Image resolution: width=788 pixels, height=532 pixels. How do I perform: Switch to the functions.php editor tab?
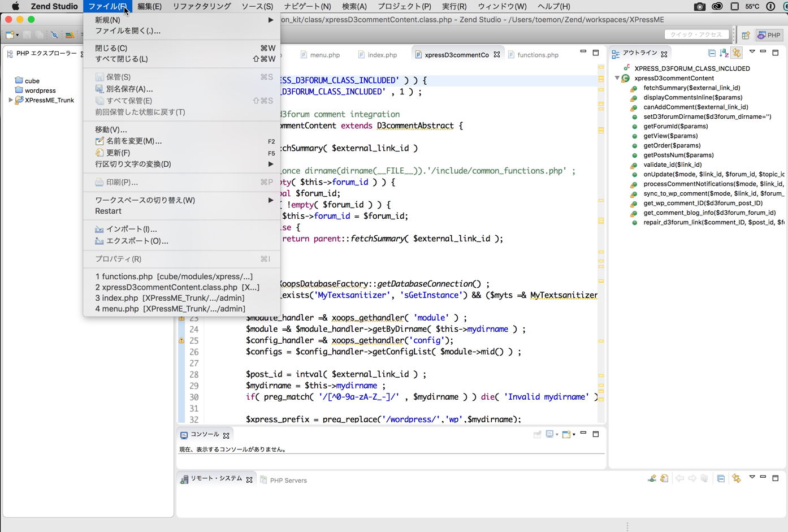pos(533,55)
